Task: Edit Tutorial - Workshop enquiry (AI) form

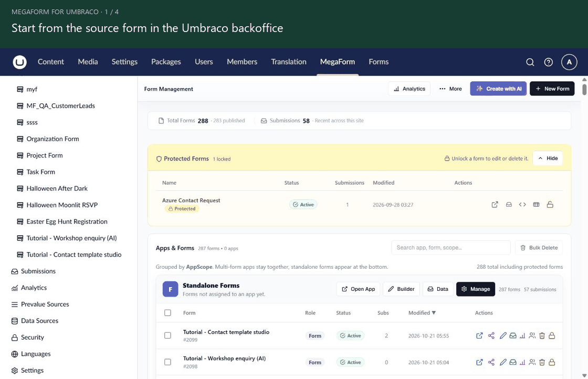Action: 503,362
